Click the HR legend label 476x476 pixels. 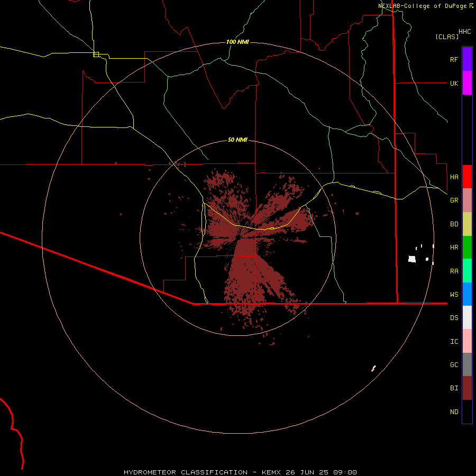coord(454,248)
